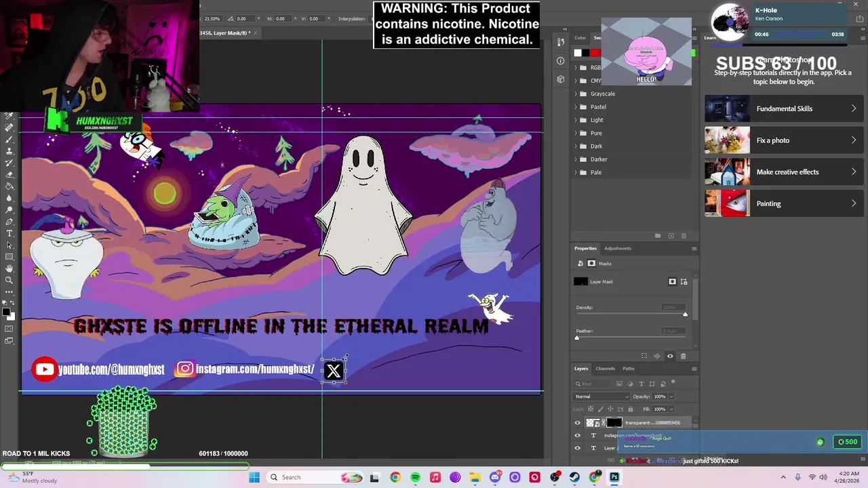868x488 pixels.
Task: Filter layers by adjustment layers icon
Action: [630, 384]
